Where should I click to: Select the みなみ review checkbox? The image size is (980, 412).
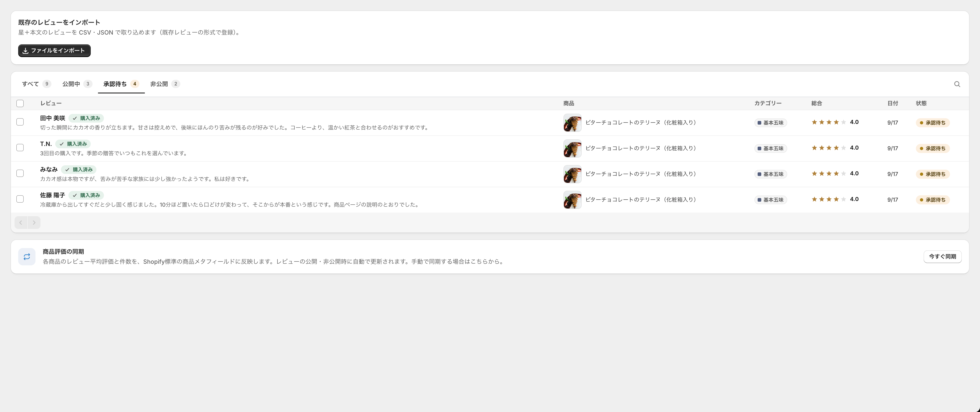[x=20, y=173]
